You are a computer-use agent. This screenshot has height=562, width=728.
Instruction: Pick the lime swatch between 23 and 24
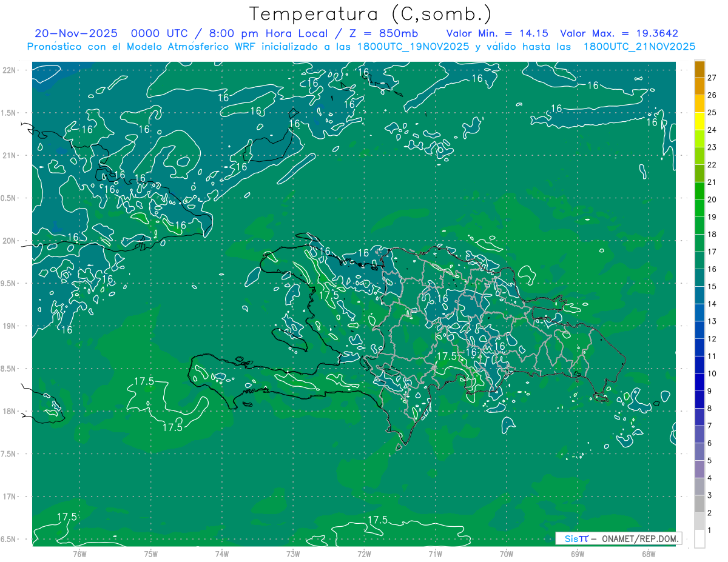pos(699,139)
